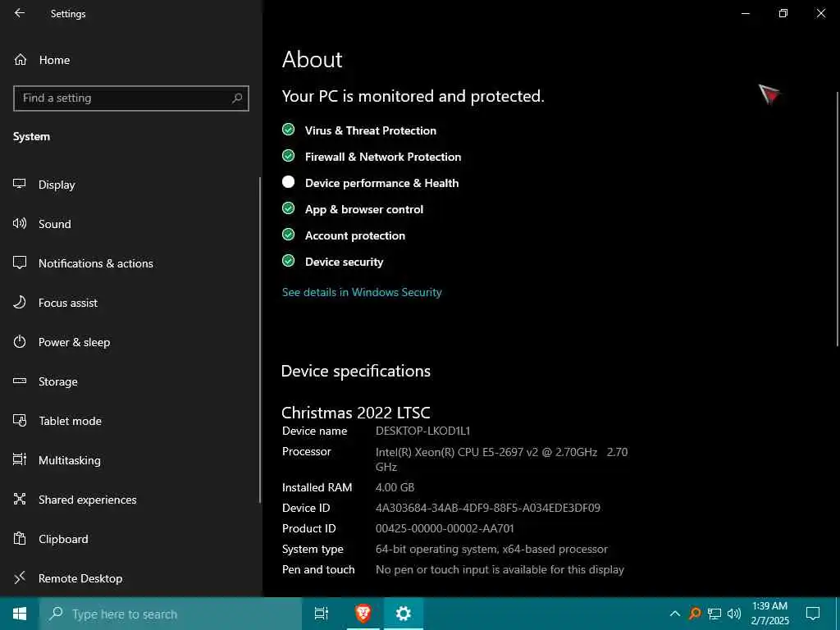Click the Virus & Threat Protection label
The width and height of the screenshot is (840, 630).
[371, 130]
